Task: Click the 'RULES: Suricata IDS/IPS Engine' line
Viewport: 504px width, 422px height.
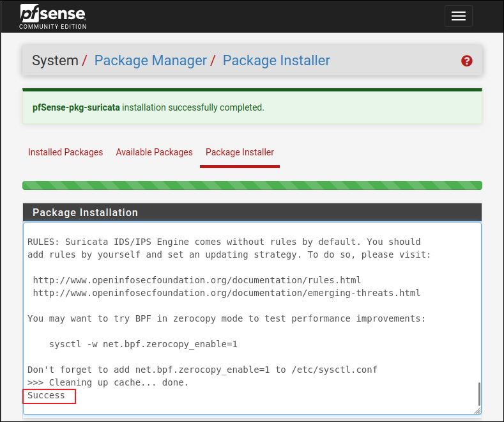Action: coord(224,242)
